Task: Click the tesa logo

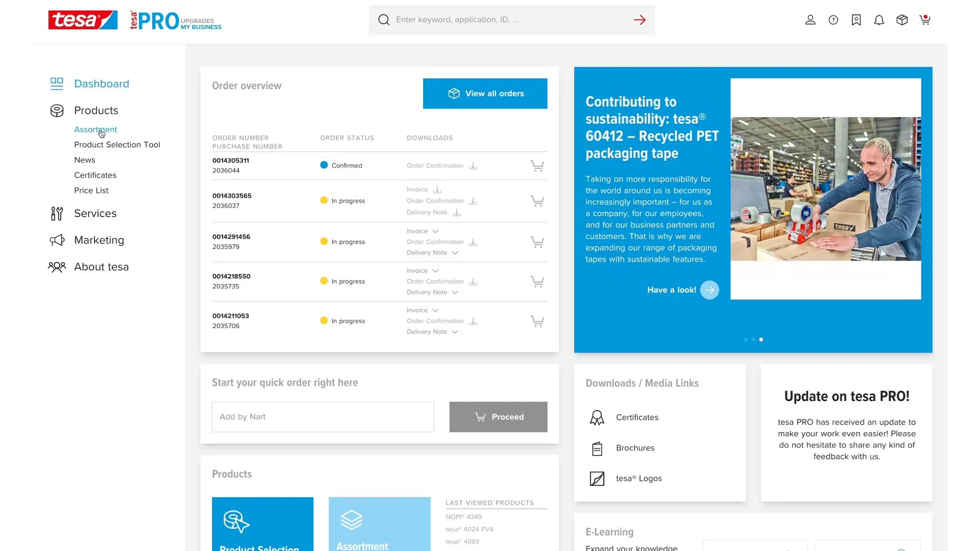Action: click(83, 20)
